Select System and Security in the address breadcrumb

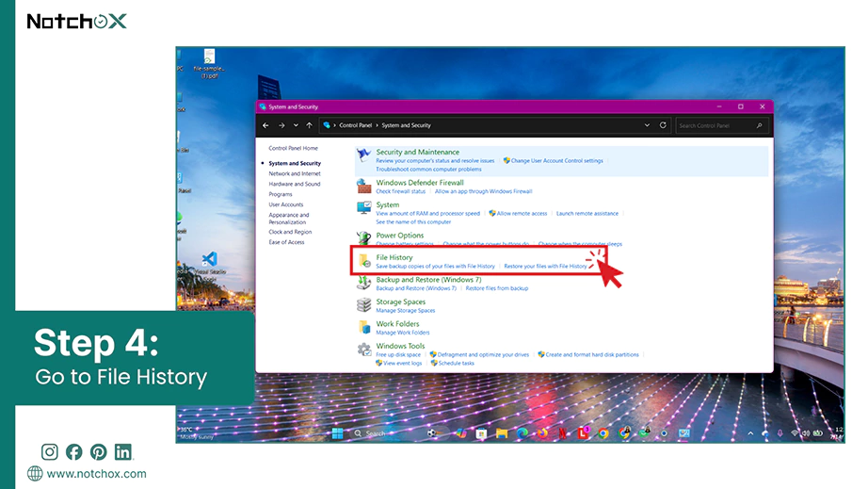point(406,125)
